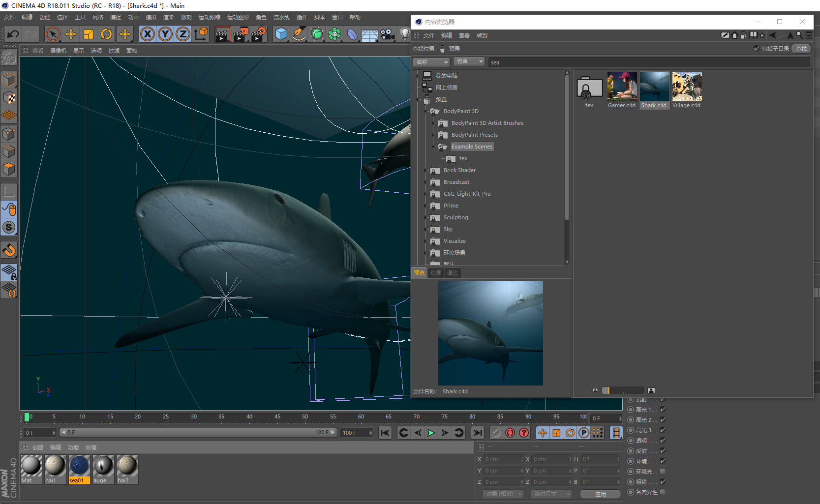Image resolution: width=820 pixels, height=504 pixels.
Task: Add a Camera object
Action: tap(388, 34)
